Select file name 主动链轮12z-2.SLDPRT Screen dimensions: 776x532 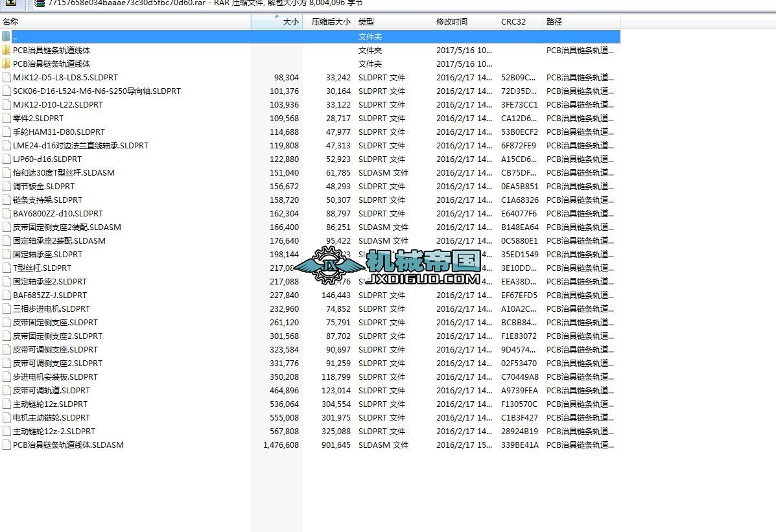click(54, 431)
